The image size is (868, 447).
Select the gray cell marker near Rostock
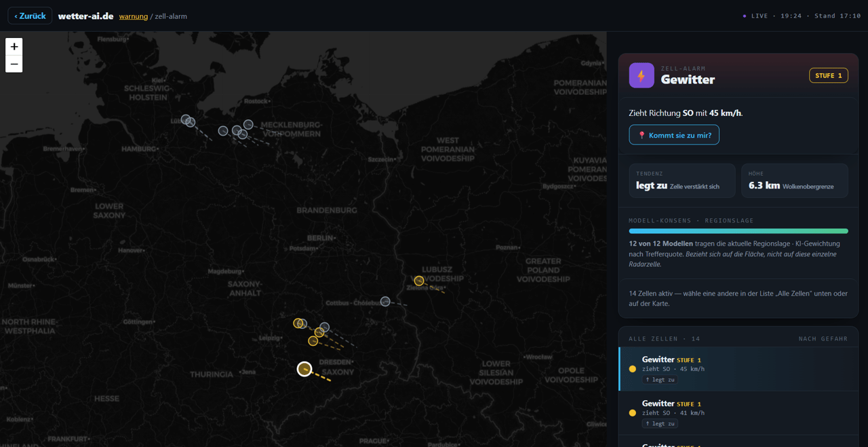(248, 124)
